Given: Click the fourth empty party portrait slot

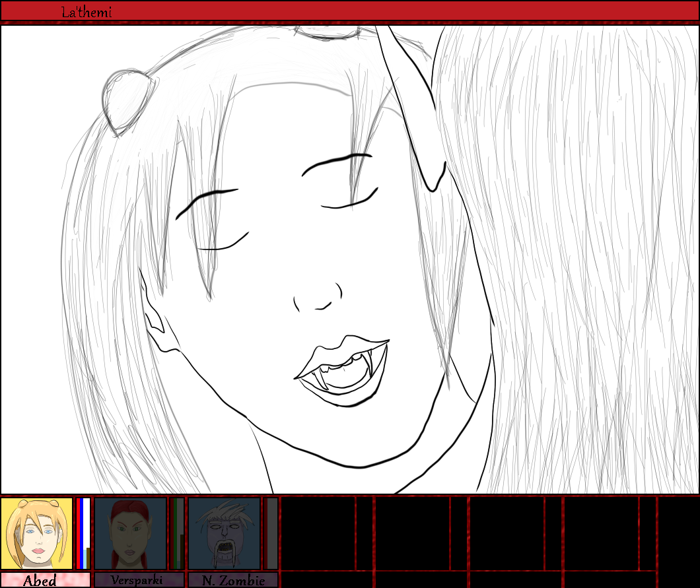Looking at the screenshot, I should click(600, 533).
